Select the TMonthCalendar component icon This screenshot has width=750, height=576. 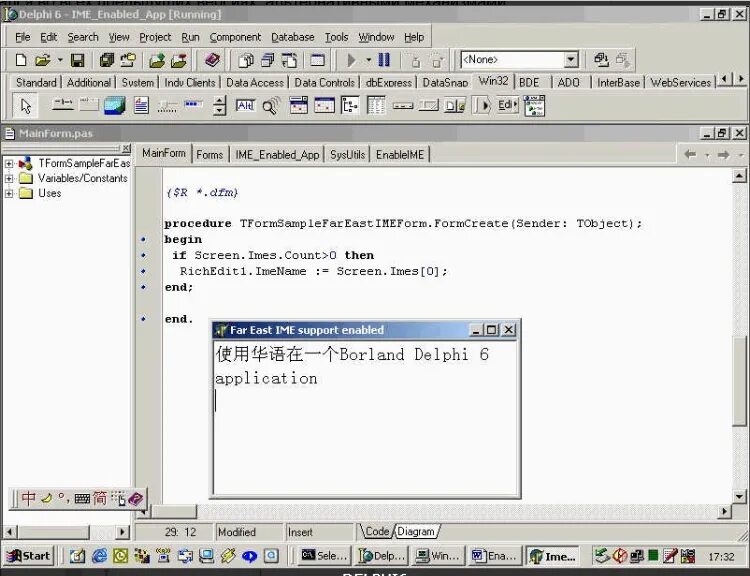pos(324,105)
